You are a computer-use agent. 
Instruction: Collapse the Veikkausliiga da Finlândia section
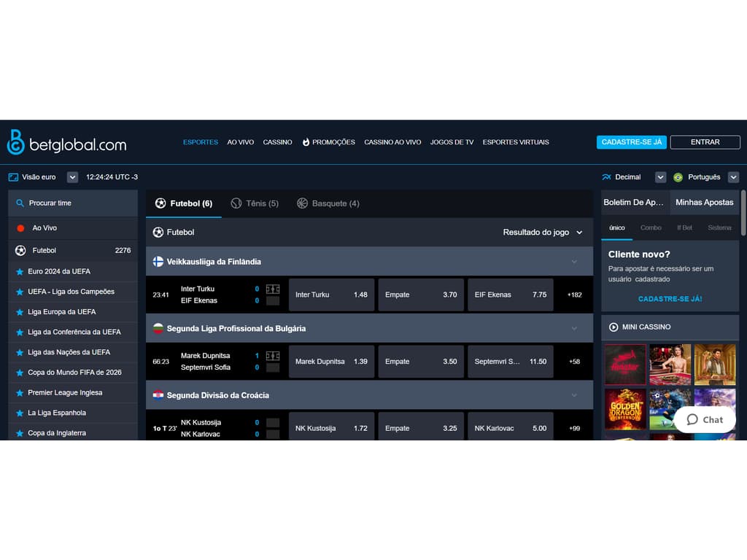(x=574, y=262)
